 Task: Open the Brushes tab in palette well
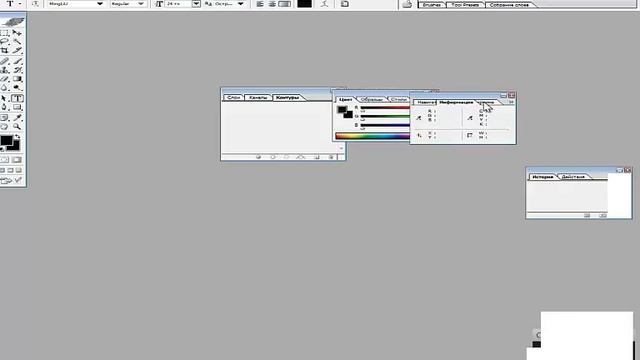pyautogui.click(x=432, y=5)
